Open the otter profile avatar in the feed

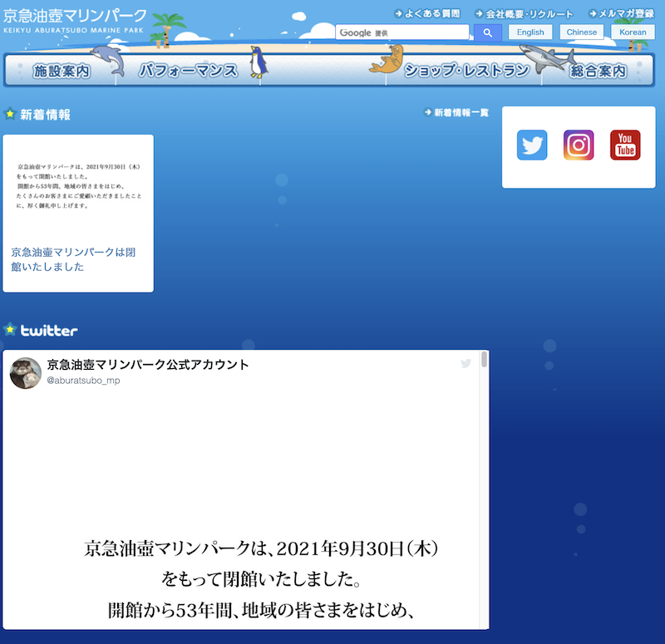(x=26, y=373)
